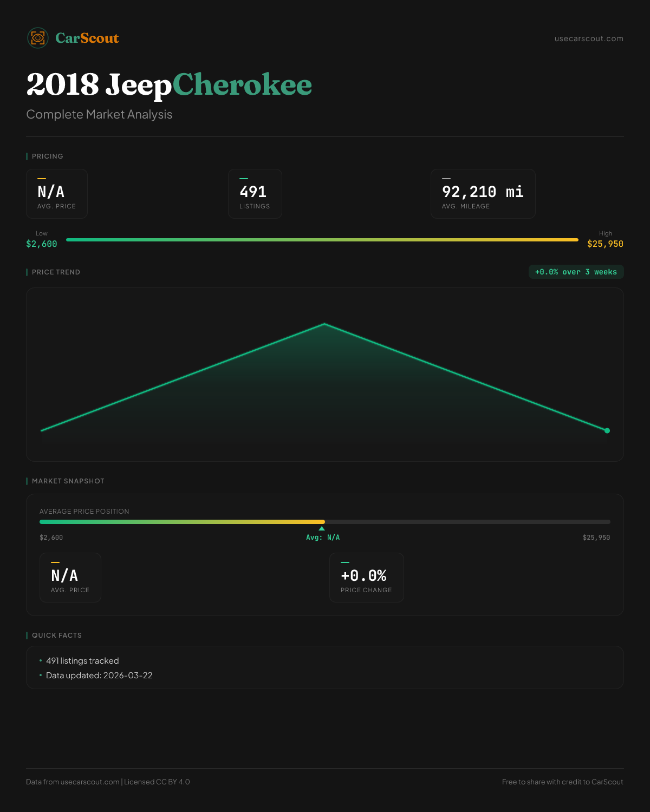The height and width of the screenshot is (812, 650).
Task: Click the bullet before 491 listings tracked
Action: tap(41, 660)
